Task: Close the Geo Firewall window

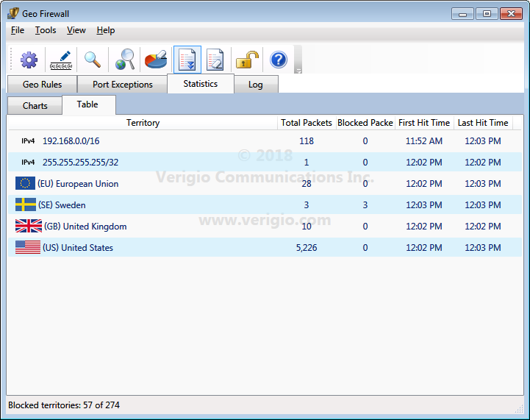Action: pos(511,14)
